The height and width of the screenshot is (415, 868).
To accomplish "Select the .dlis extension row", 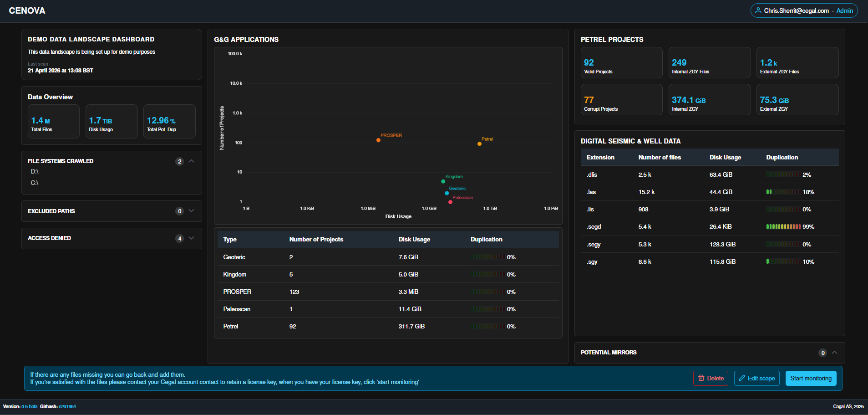I will tap(710, 174).
